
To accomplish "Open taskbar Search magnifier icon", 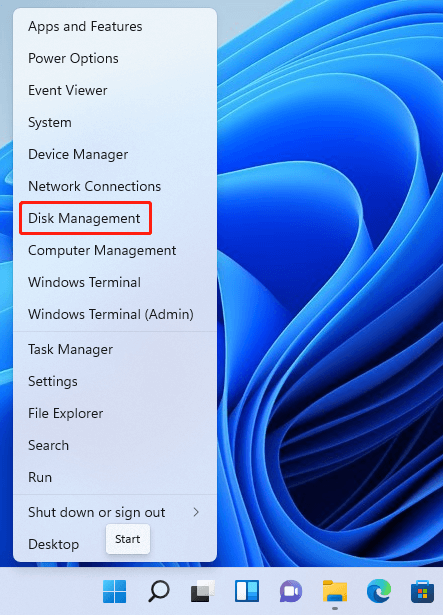I will [159, 591].
